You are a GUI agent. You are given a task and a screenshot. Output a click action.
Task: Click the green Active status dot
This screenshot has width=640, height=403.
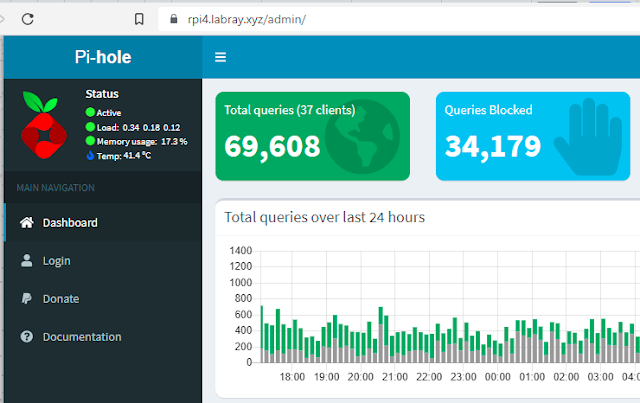tap(90, 112)
